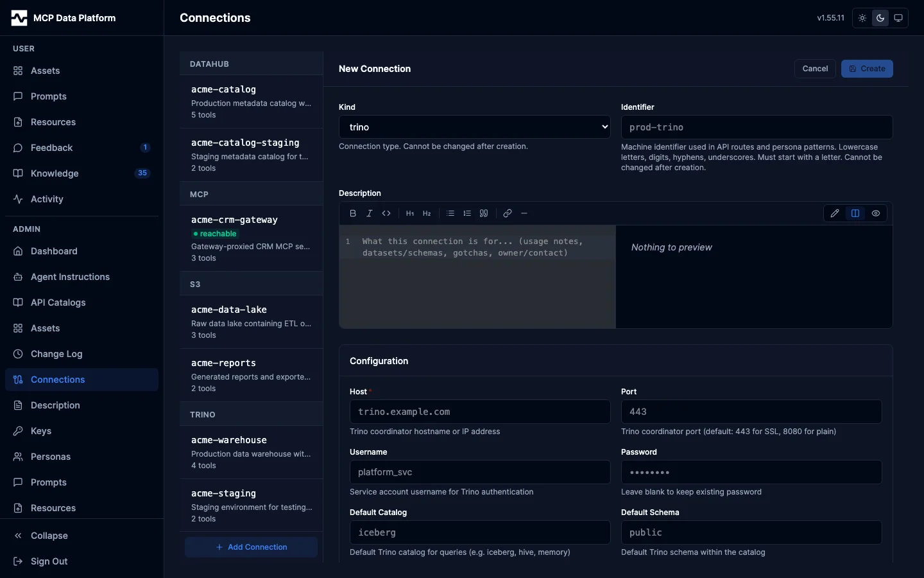Toggle bold formatting in description editor
This screenshot has height=578, width=924.
pyautogui.click(x=353, y=213)
